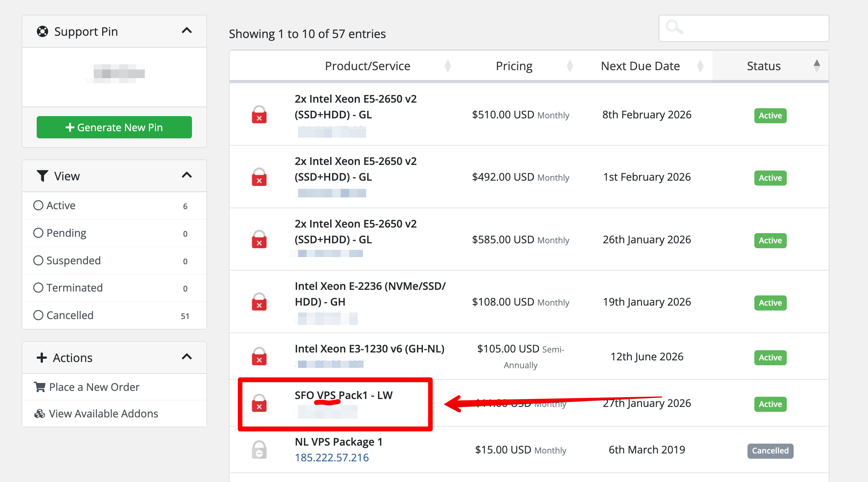Collapse the Support Pin panel
Image resolution: width=868 pixels, height=482 pixels.
[x=187, y=31]
